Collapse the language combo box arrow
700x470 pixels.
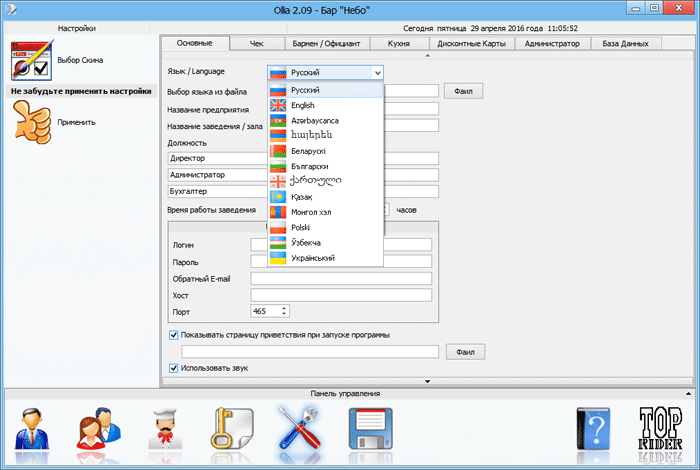click(x=377, y=73)
